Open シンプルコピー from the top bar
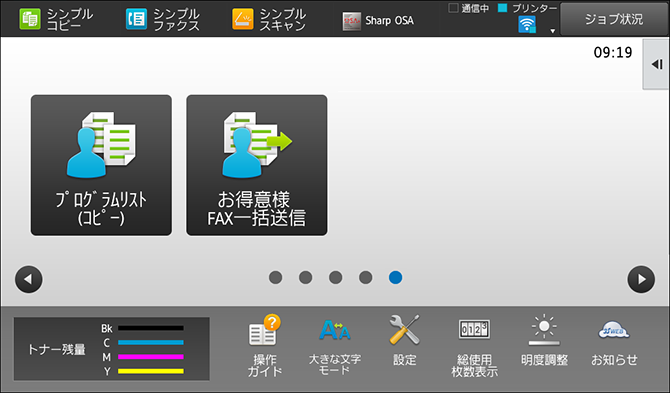 click(56, 19)
